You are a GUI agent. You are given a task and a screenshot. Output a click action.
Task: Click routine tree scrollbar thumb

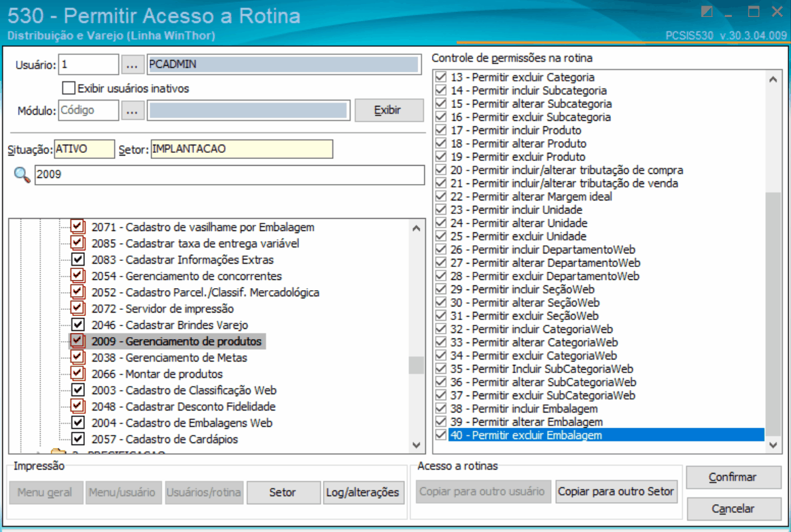[416, 365]
